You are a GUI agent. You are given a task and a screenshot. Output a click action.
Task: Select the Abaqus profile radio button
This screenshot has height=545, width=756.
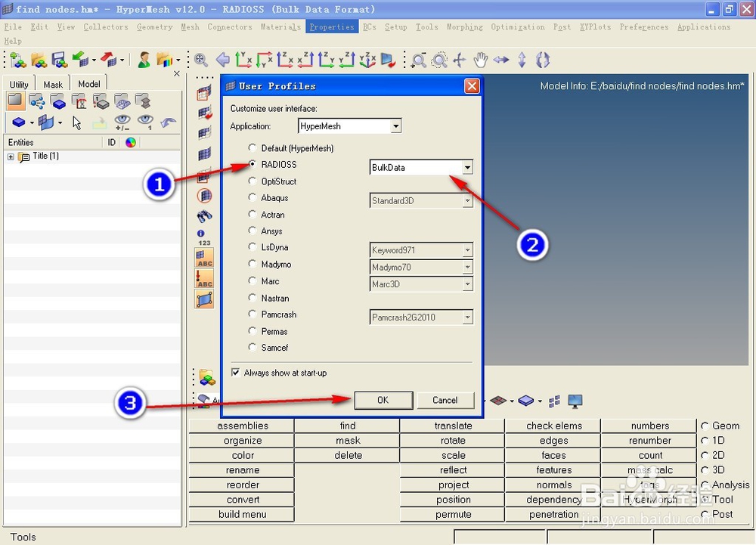(253, 197)
